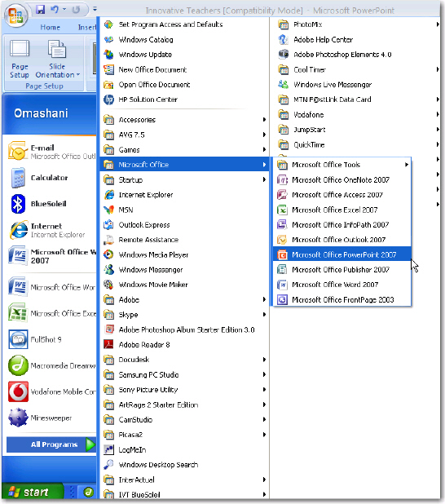Select Open Office Document

click(184, 85)
